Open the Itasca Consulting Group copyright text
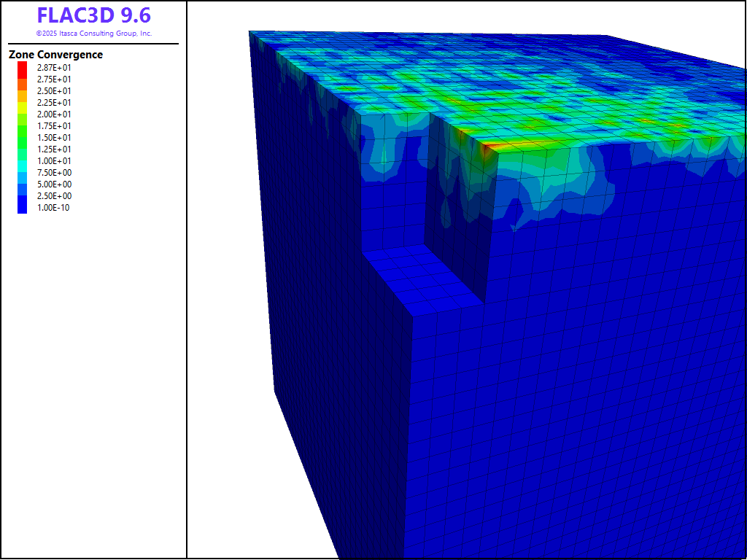The height and width of the screenshot is (560, 747). (93, 34)
